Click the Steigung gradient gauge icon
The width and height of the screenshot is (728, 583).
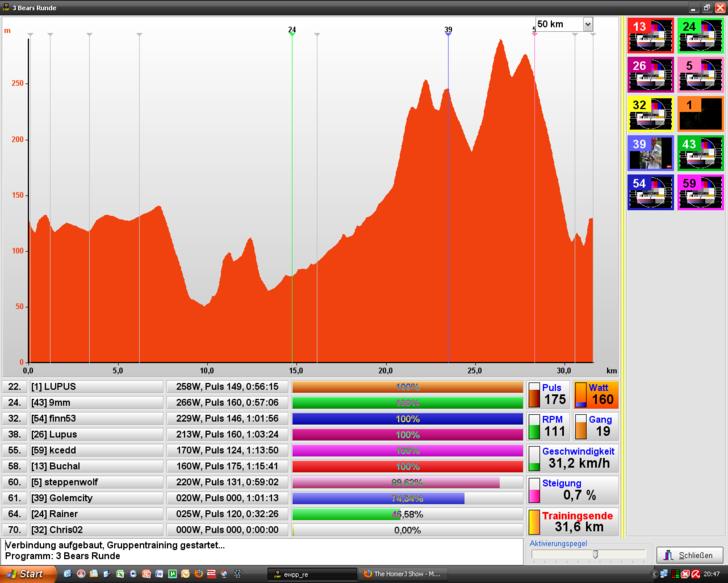point(534,490)
